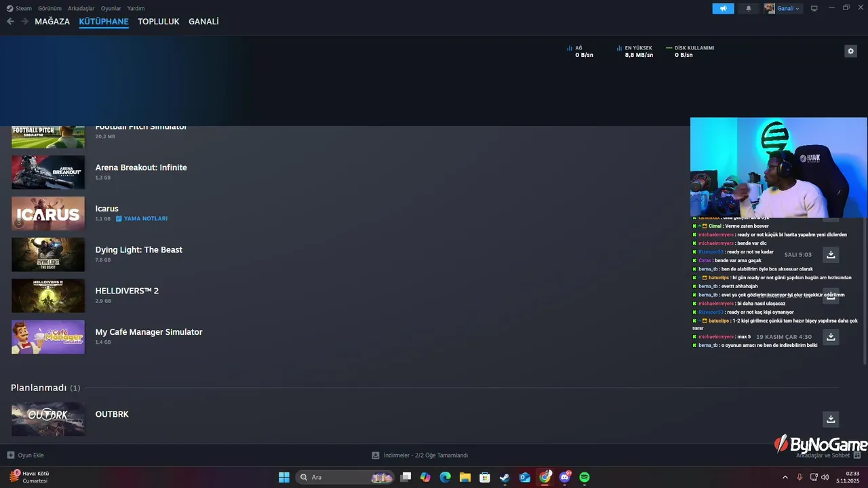Open Microsoft Edge from taskbar
868x488 pixels.
[x=445, y=477]
